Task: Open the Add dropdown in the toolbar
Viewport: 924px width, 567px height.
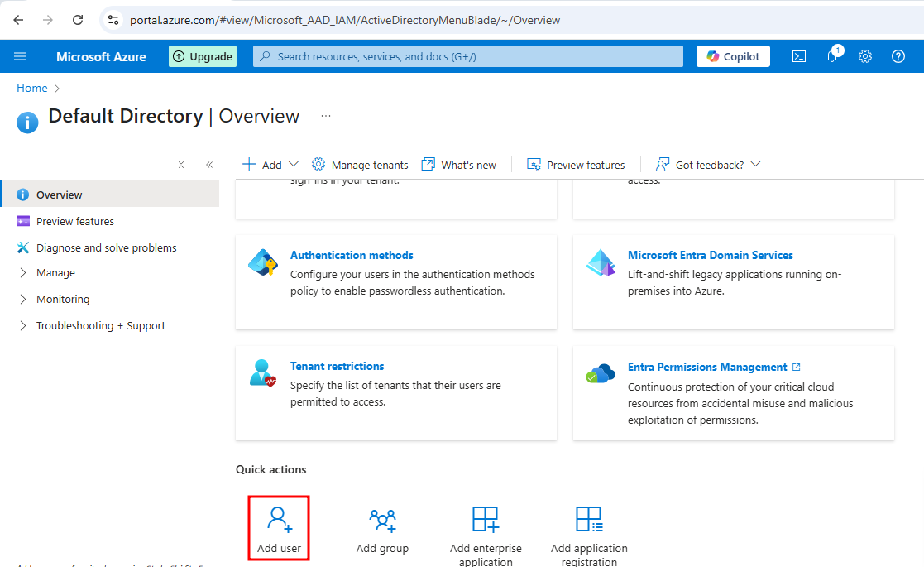Action: [x=270, y=165]
